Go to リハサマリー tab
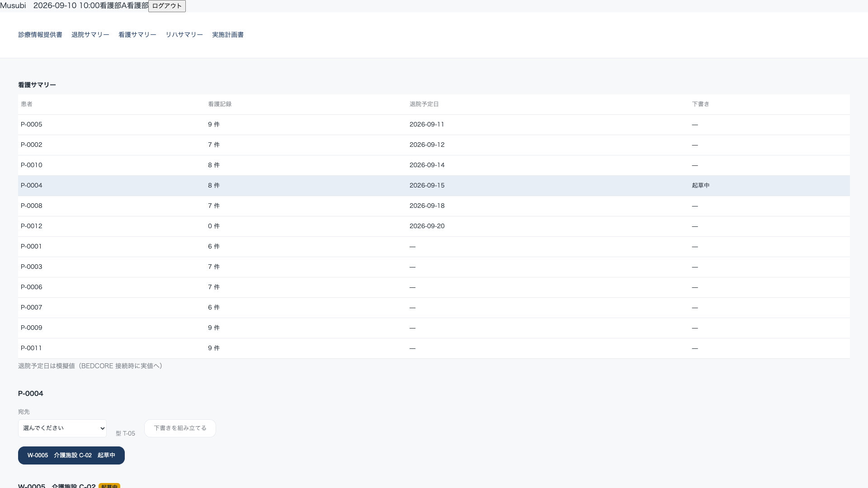Image resolution: width=868 pixels, height=488 pixels. click(184, 35)
